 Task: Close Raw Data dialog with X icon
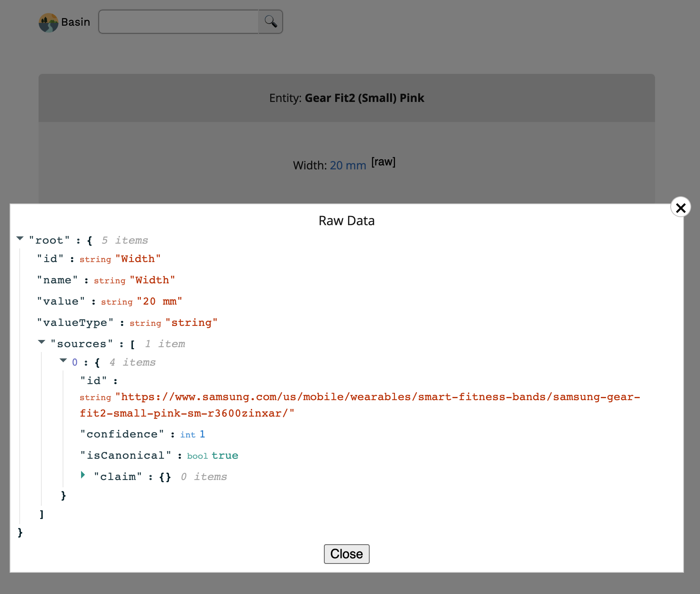680,207
